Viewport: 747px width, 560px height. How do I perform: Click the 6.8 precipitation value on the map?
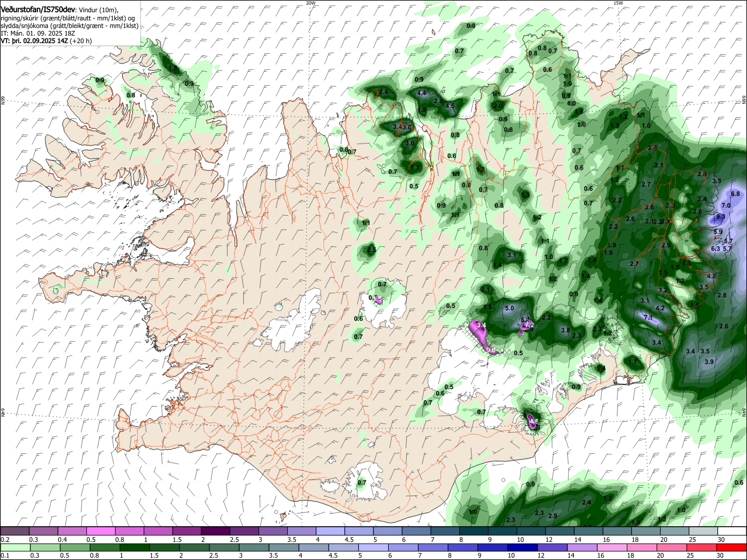point(735,194)
